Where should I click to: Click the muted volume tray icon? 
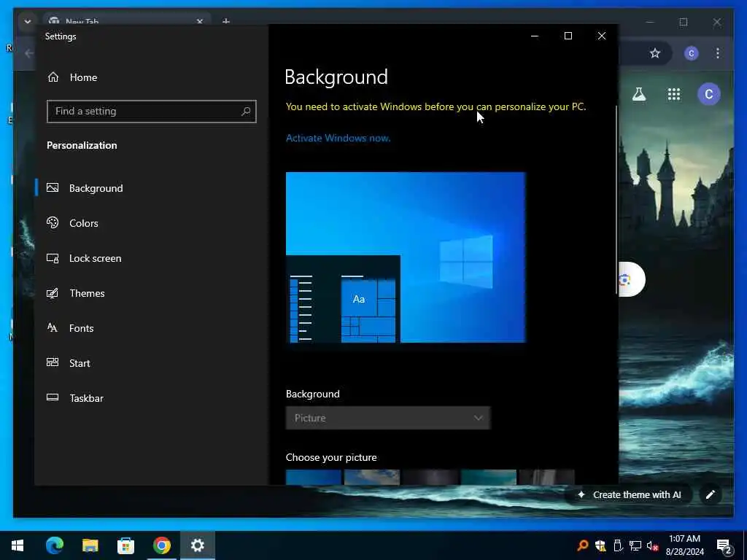click(x=653, y=545)
